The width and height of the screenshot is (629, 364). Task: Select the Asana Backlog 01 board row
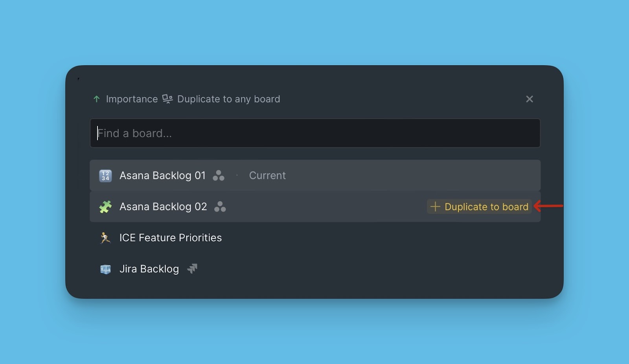click(x=315, y=175)
